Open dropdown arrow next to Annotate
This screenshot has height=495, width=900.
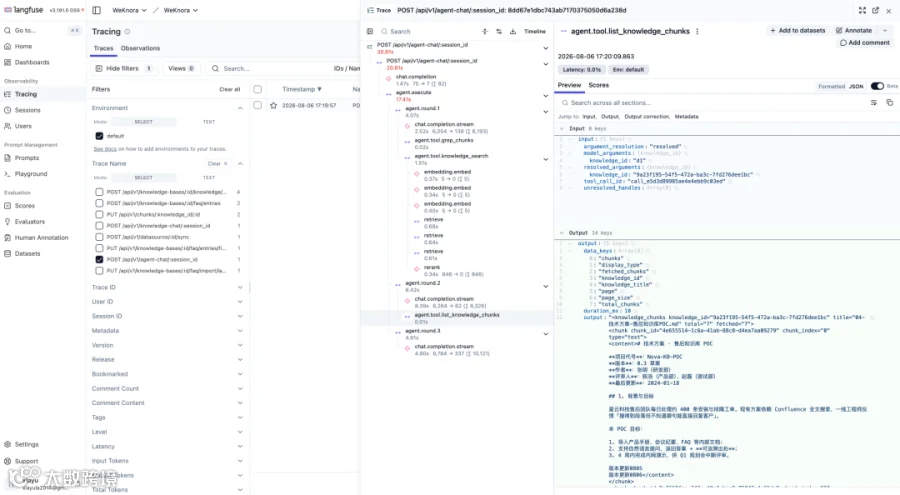[885, 30]
